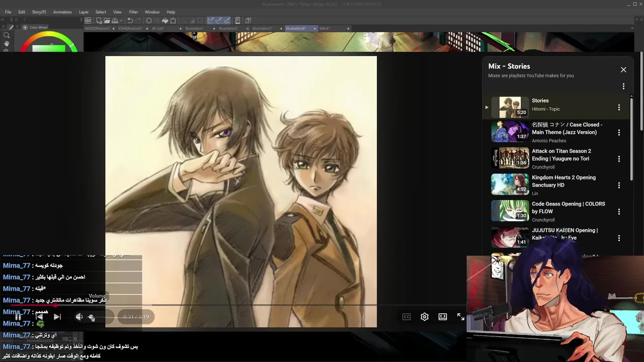Open the File menu

[x=8, y=12]
